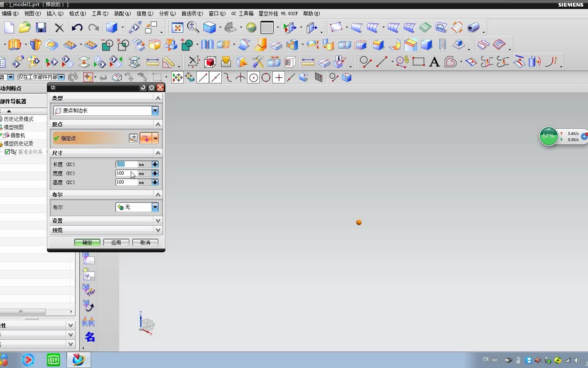Image resolution: width=588 pixels, height=368 pixels.
Task: Click the Redo arrow icon
Action: (x=94, y=27)
